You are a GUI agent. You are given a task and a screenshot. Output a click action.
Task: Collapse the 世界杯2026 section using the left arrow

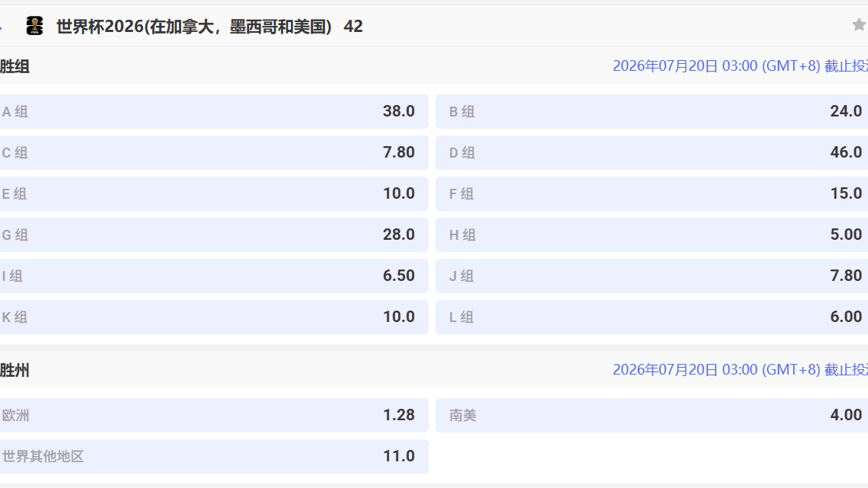[x=2, y=27]
